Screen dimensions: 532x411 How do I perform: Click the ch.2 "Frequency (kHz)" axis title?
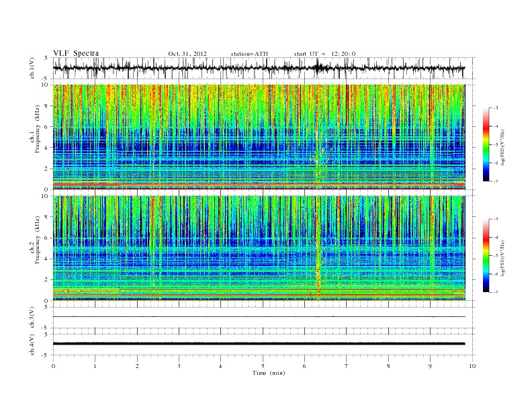[x=38, y=240]
